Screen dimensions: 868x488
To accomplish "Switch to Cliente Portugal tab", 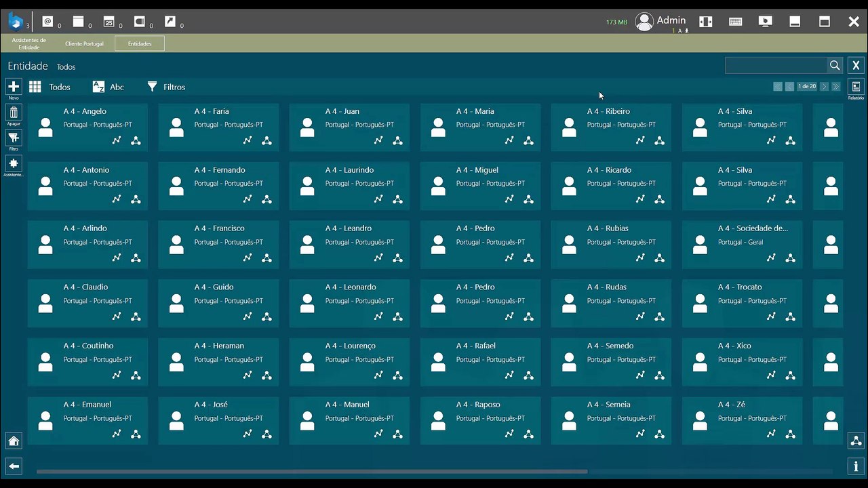I will (x=84, y=43).
